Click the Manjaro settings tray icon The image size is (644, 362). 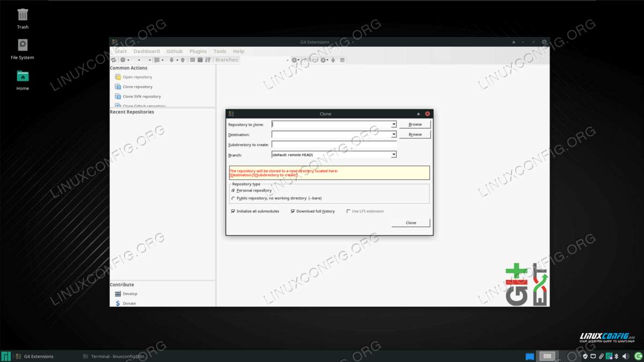pyautogui.click(x=609, y=356)
